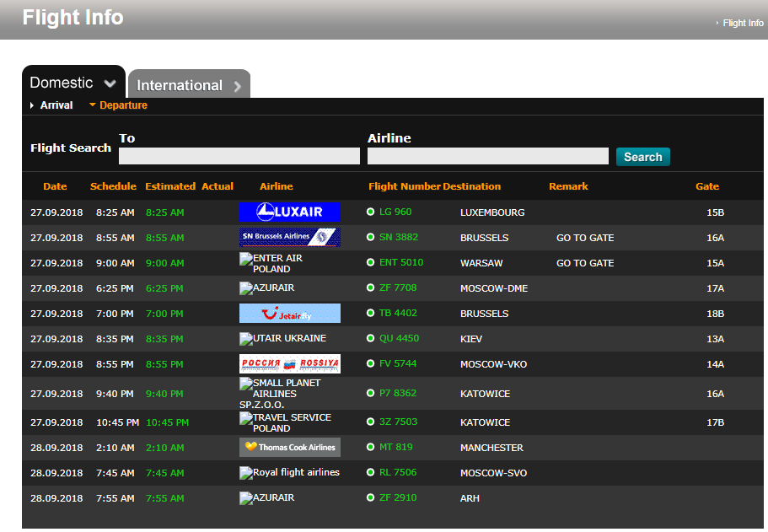768x532 pixels.
Task: Click the Rossiya airline logo
Action: pos(289,364)
